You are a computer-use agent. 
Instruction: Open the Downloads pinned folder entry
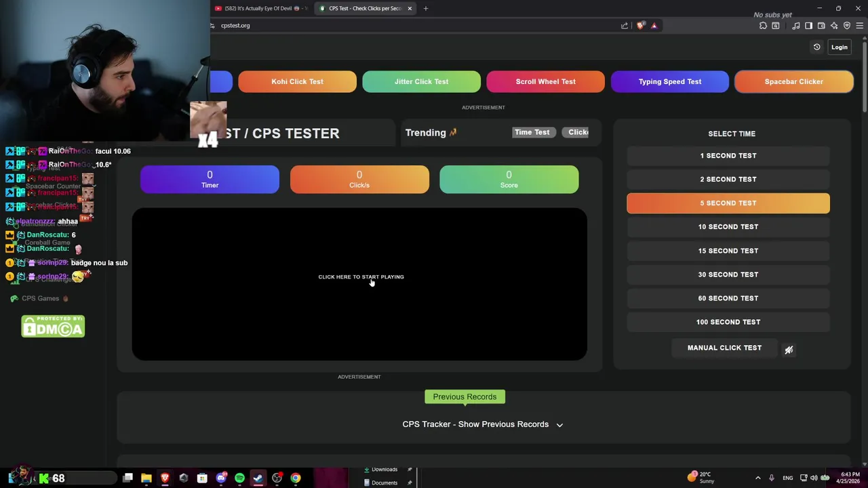pyautogui.click(x=384, y=470)
